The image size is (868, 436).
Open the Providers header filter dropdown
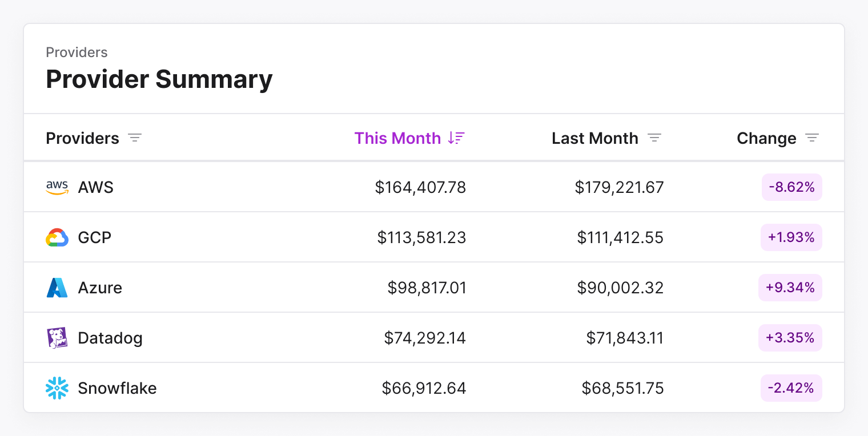pos(135,138)
